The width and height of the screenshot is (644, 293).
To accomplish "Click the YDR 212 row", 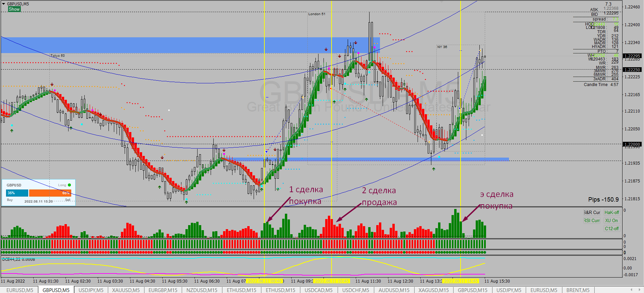I will coord(607,36).
